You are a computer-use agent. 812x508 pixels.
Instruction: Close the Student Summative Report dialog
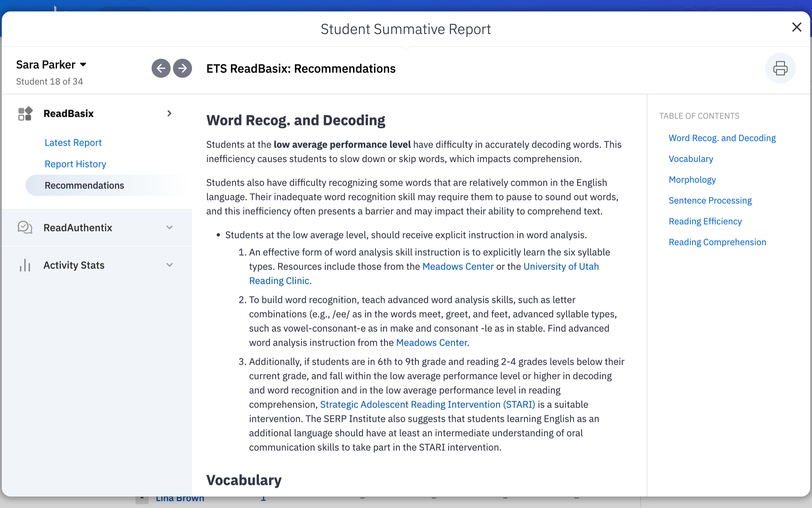[797, 27]
